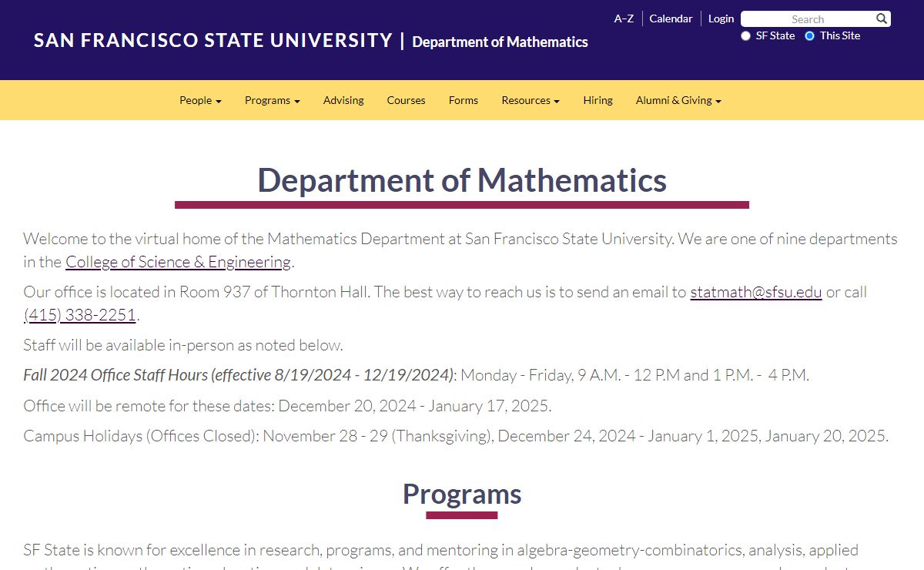Open the Courses menu item
The image size is (924, 570).
[406, 100]
